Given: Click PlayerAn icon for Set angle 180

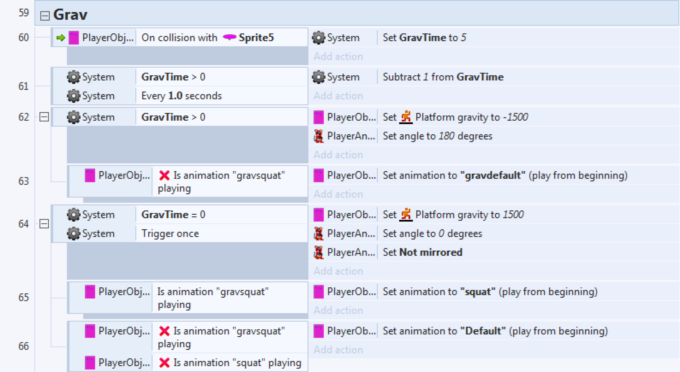Looking at the screenshot, I should coord(319,136).
